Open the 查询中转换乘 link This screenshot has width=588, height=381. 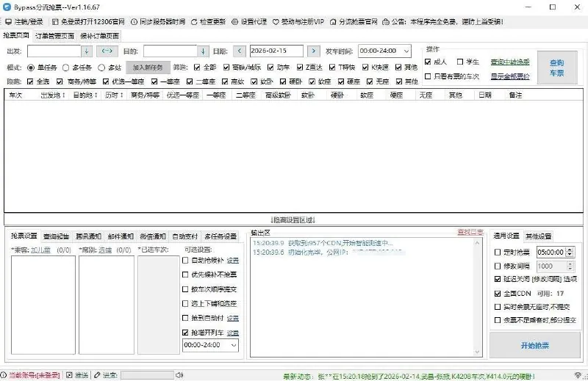(510, 62)
